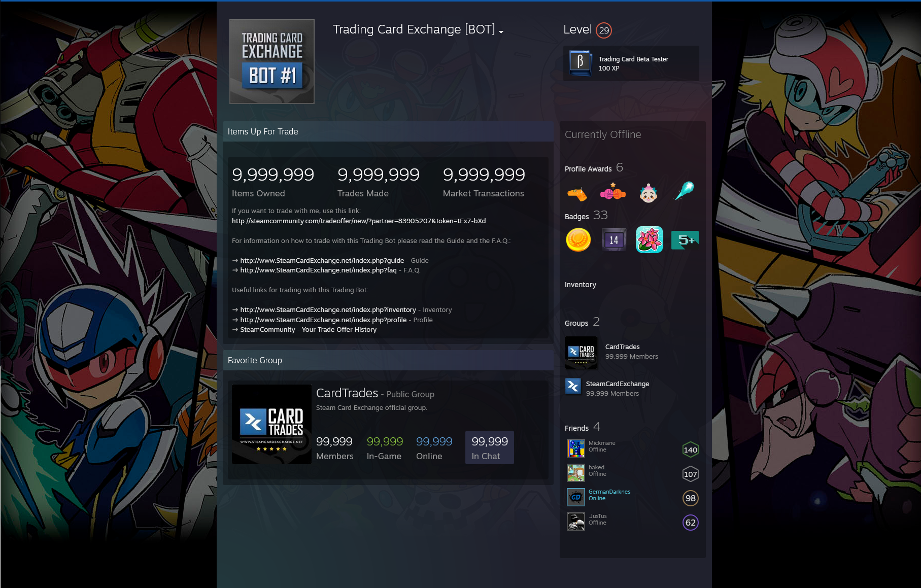The height and width of the screenshot is (588, 921).
Task: Open the level 29 badge circle
Action: click(x=604, y=30)
